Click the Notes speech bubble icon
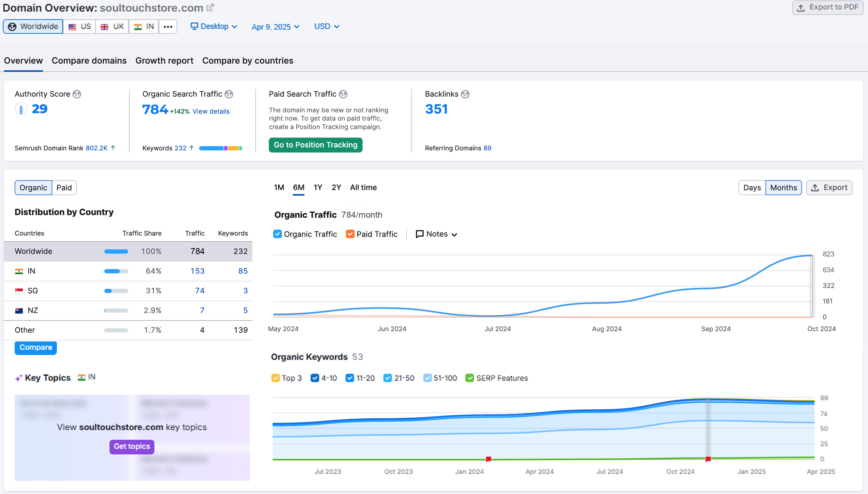 [x=420, y=234]
